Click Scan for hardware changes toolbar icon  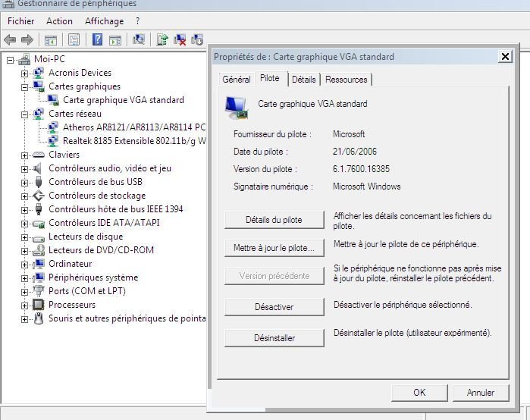tap(139, 39)
